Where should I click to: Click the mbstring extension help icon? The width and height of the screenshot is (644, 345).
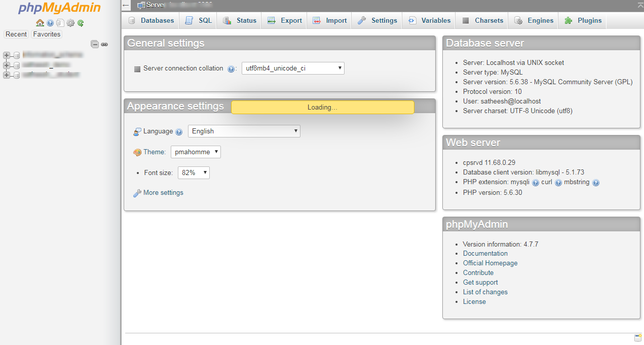[x=596, y=183]
